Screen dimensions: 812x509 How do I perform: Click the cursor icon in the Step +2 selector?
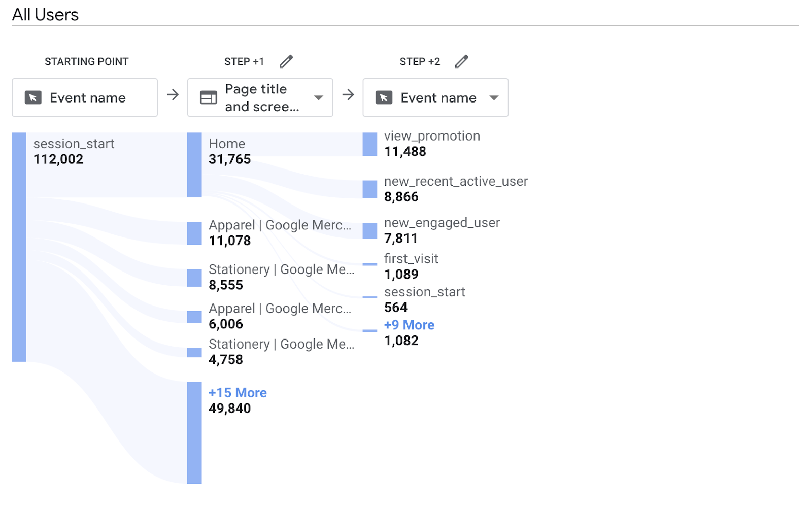pos(385,97)
